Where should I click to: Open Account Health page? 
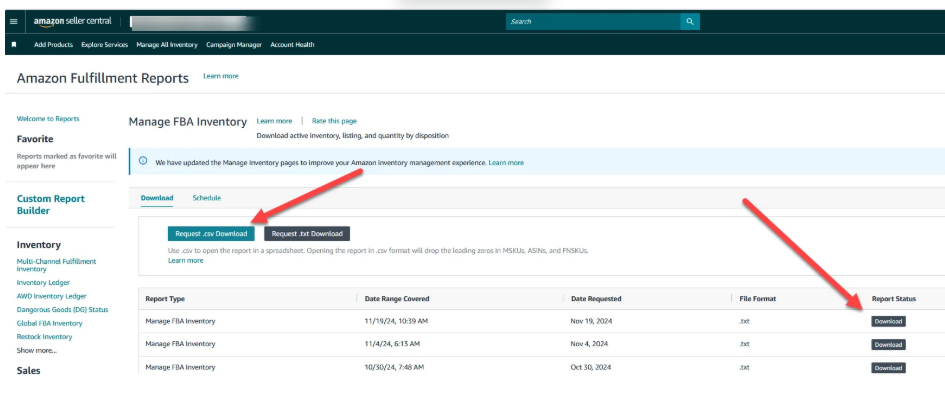pos(292,45)
